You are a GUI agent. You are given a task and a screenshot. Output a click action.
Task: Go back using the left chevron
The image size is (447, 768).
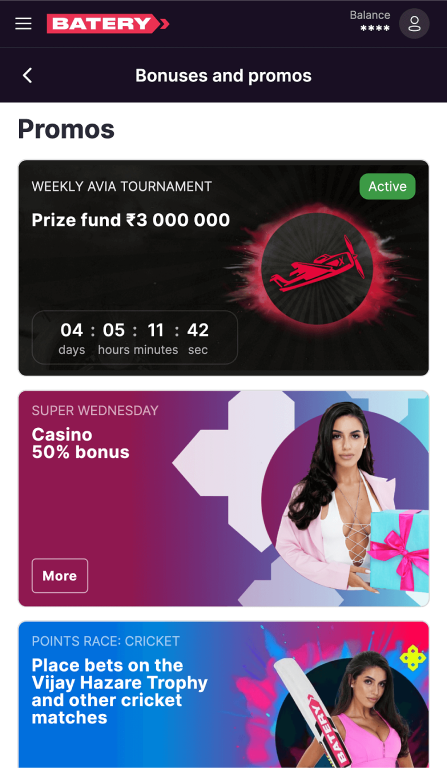[27, 75]
